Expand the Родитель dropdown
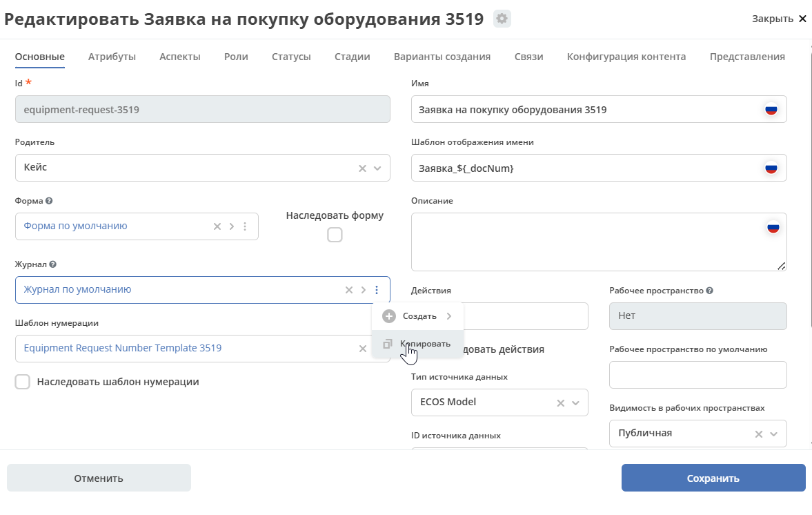The image size is (812, 515). coord(377,168)
